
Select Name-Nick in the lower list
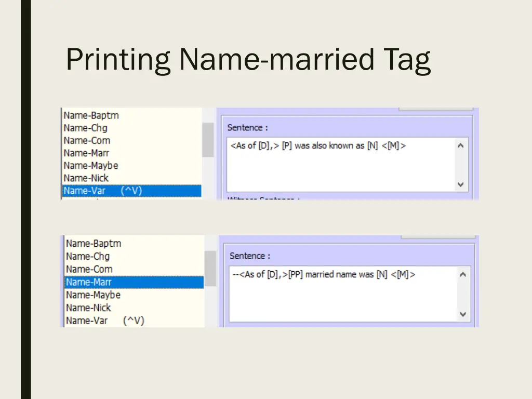(x=88, y=308)
